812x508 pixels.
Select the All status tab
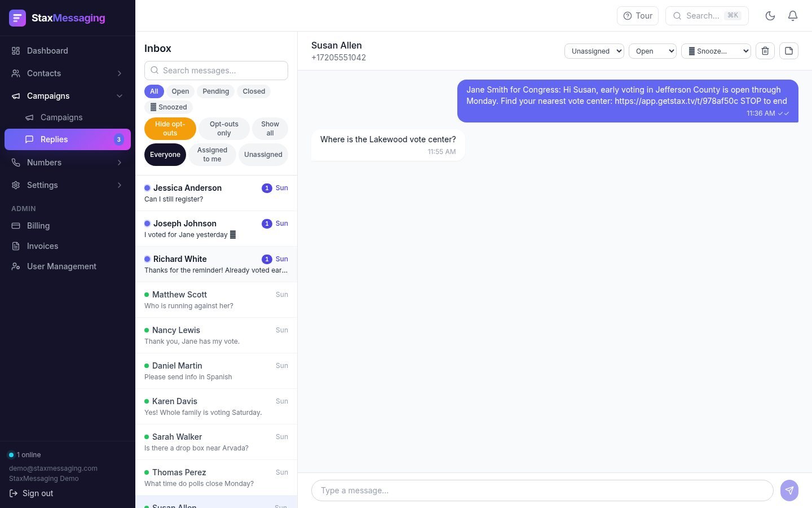click(x=154, y=91)
